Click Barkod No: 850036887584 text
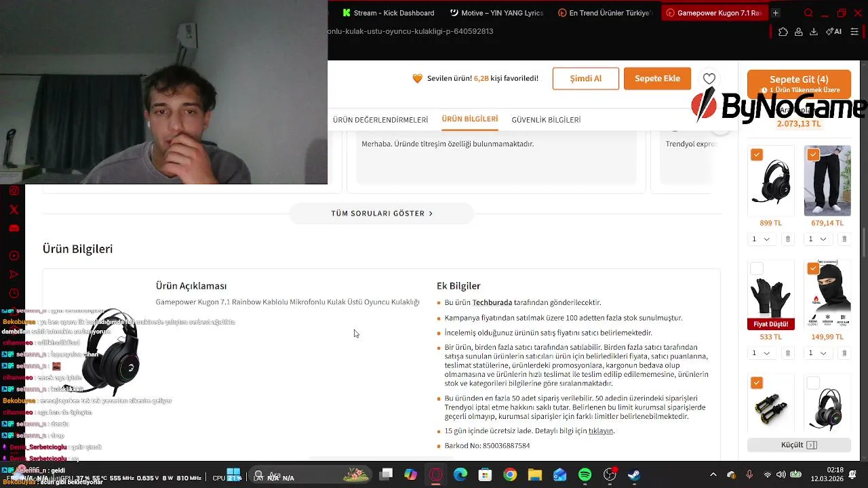868x488 pixels. click(x=487, y=446)
